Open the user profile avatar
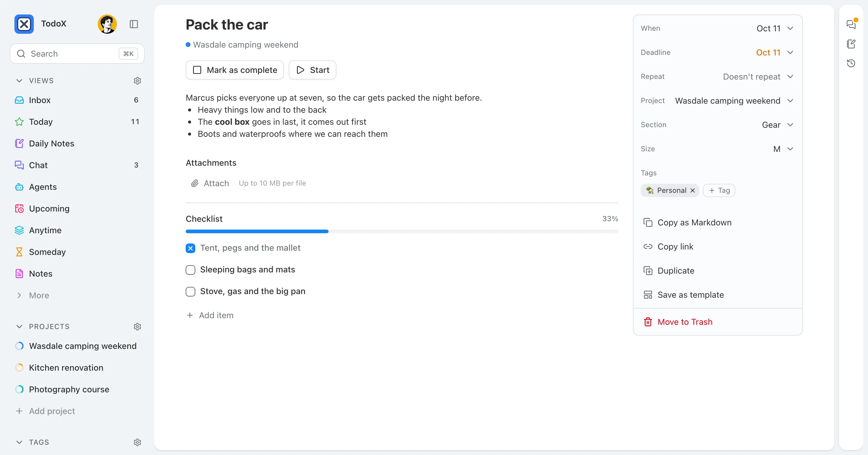Screen dimensions: 868x455 click(107, 24)
